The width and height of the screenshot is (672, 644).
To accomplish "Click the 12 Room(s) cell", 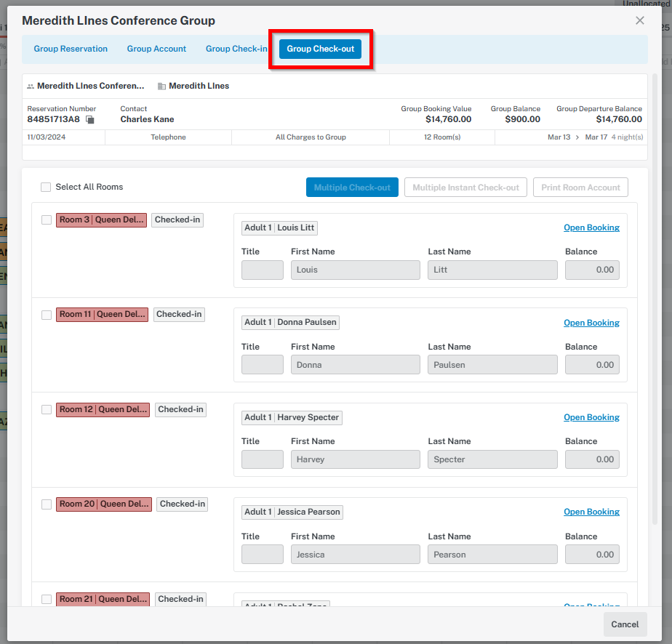I will tap(442, 137).
